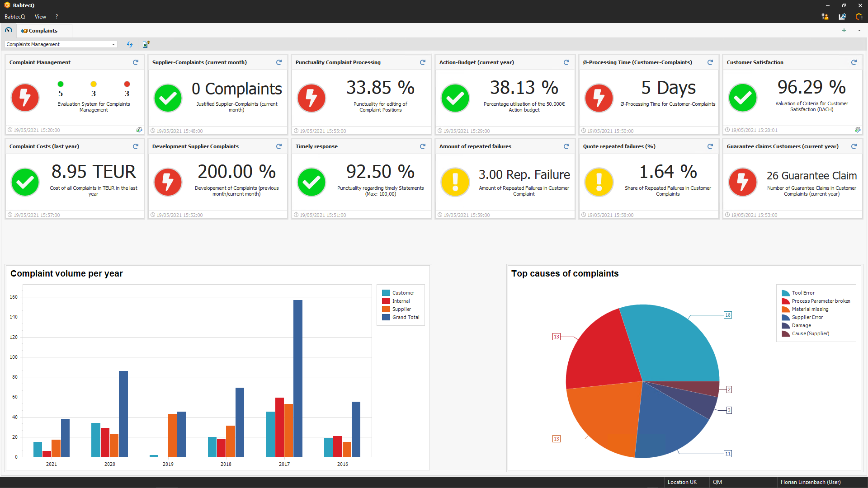Click yellow warning icon in Quote repeated failures
Viewport: 868px width, 488px height.
599,182
